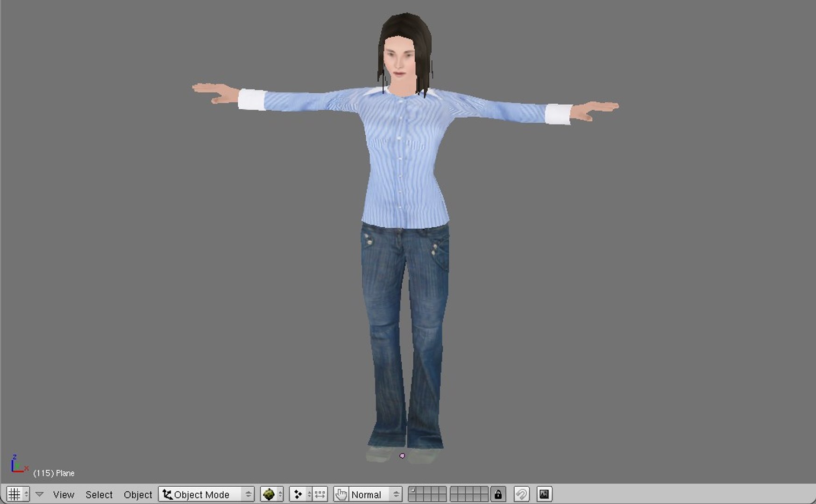Open the pivot point selector
This screenshot has width=816, height=504.
pos(301,494)
